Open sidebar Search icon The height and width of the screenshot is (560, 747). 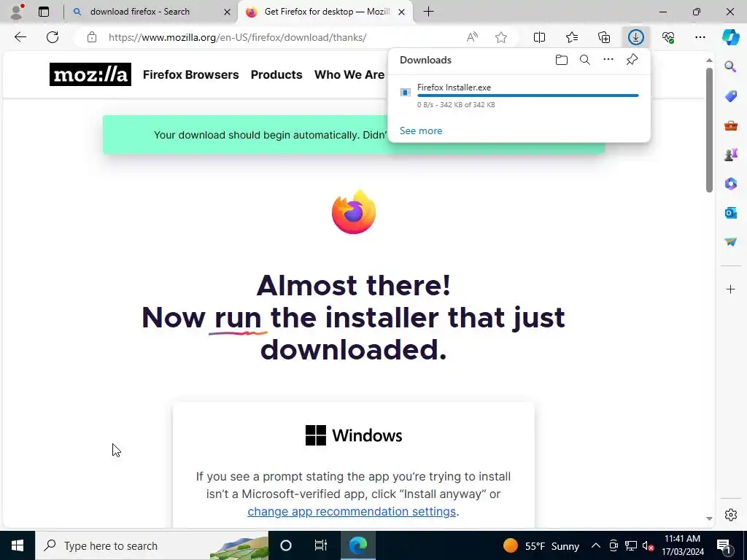tap(731, 66)
